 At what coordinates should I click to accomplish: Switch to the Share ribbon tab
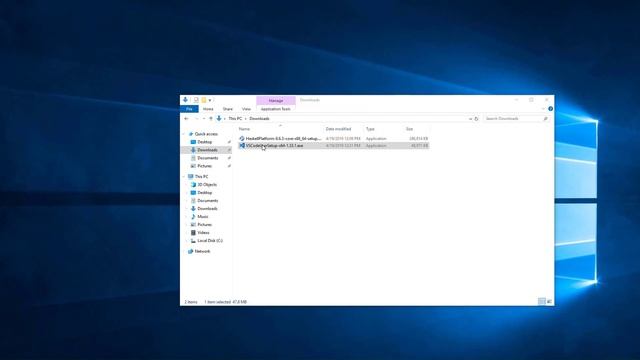[228, 109]
